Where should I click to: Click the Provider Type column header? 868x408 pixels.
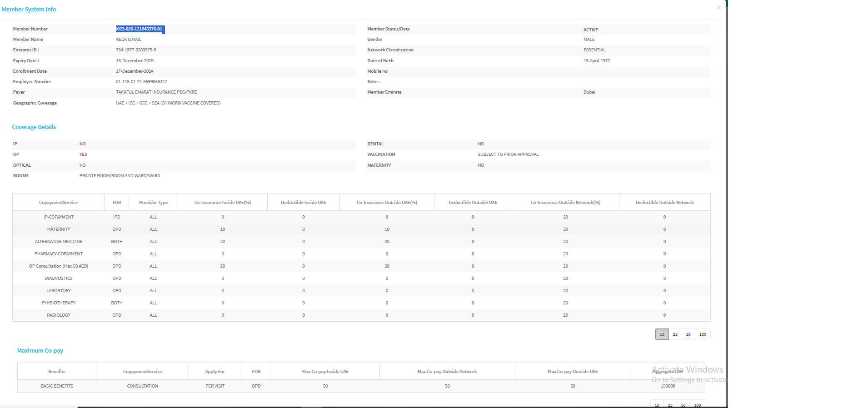pyautogui.click(x=154, y=203)
